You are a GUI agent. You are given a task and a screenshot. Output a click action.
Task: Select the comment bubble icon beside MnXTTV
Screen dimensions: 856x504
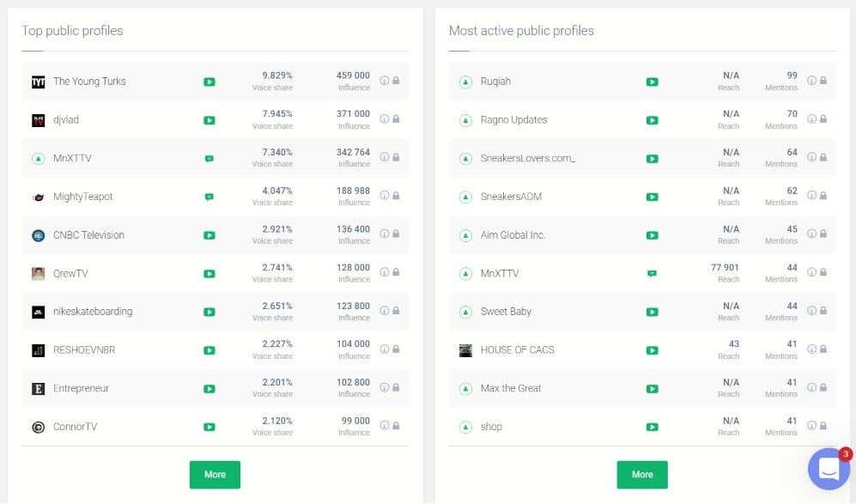tap(209, 158)
